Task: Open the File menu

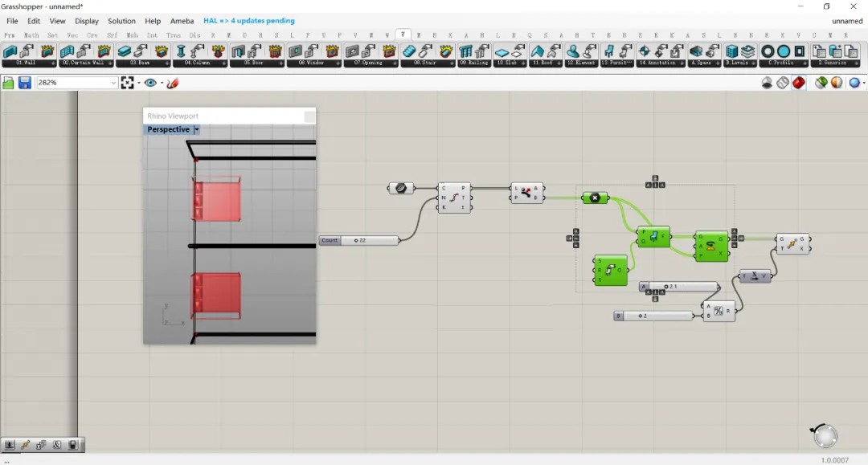Action: click(x=12, y=21)
